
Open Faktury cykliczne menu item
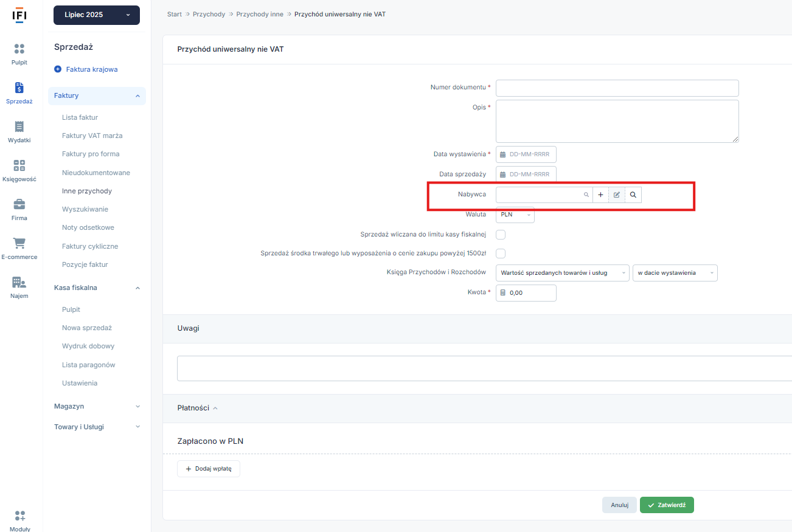pos(90,246)
